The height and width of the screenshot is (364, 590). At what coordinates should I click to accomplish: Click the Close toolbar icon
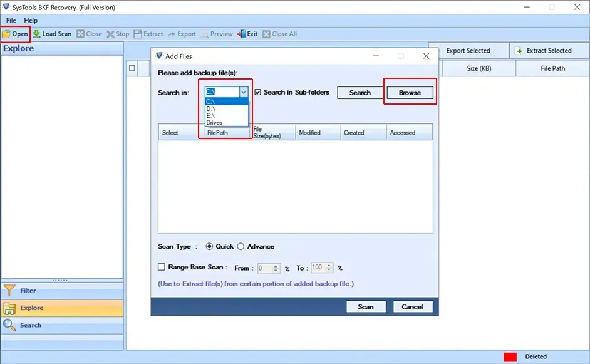click(80, 34)
